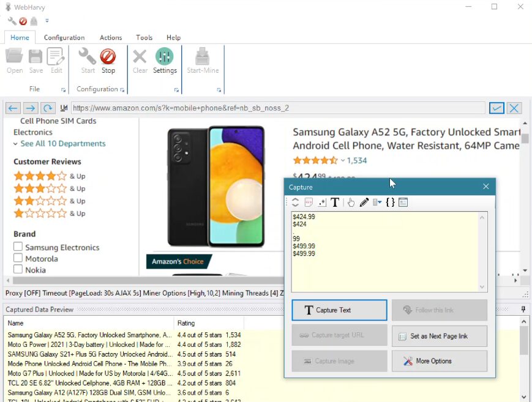Viewport: 532px width, 402px height.
Task: Click the browser back arrow button
Action: (x=13, y=108)
